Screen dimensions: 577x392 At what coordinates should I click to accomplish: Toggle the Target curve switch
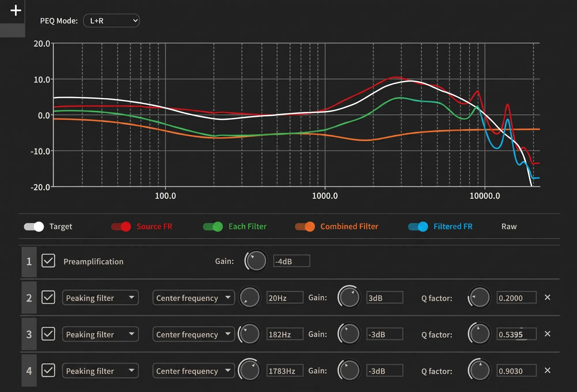pyautogui.click(x=34, y=226)
